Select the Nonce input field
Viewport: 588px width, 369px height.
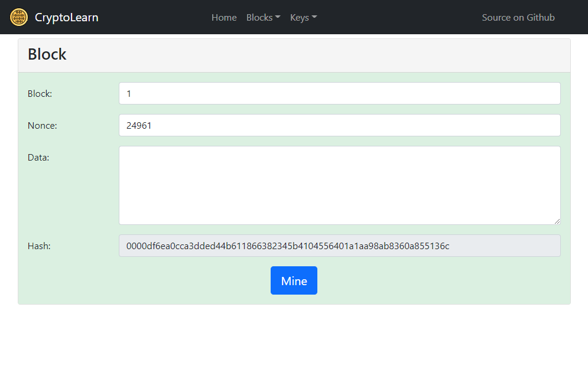point(340,126)
